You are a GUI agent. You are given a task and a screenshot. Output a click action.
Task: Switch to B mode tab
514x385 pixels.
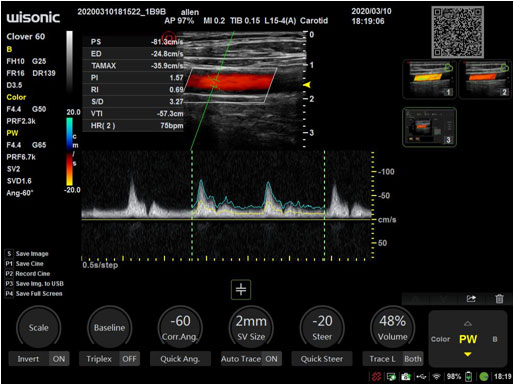[495, 339]
